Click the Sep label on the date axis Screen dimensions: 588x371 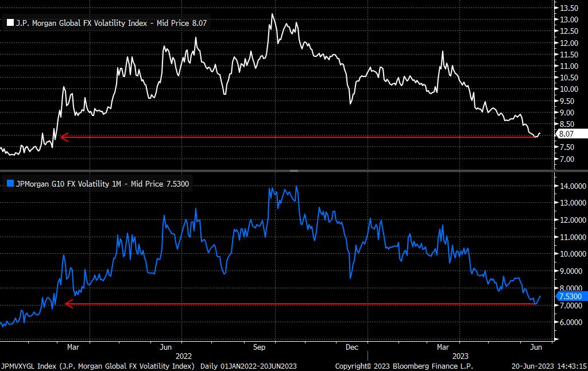coord(259,347)
